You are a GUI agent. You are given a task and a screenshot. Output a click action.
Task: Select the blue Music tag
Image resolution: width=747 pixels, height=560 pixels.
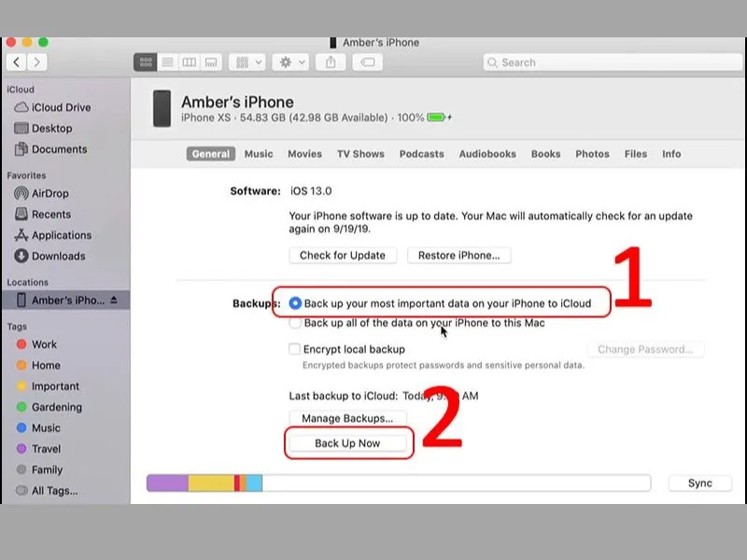click(38, 428)
